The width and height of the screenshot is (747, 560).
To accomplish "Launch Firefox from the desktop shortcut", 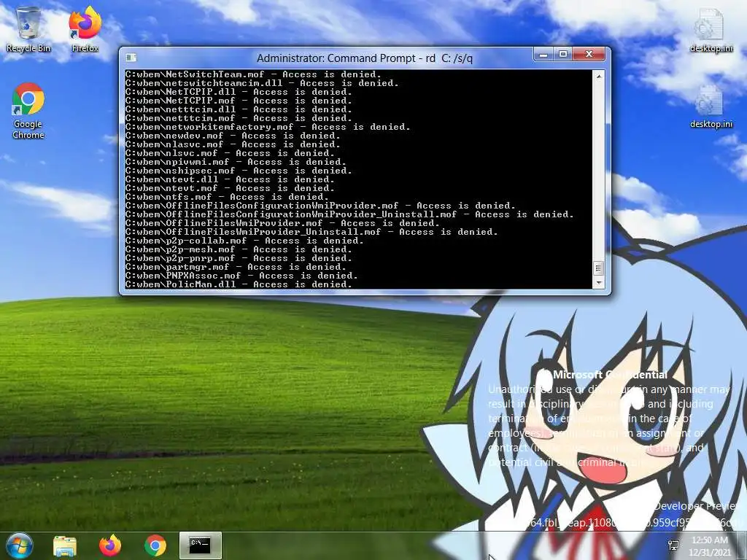I will coord(85,29).
